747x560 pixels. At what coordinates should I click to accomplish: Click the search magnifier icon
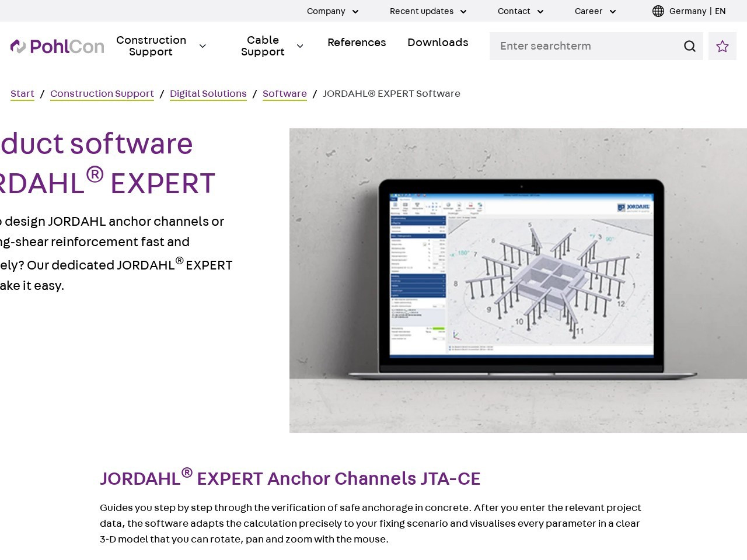(x=690, y=46)
